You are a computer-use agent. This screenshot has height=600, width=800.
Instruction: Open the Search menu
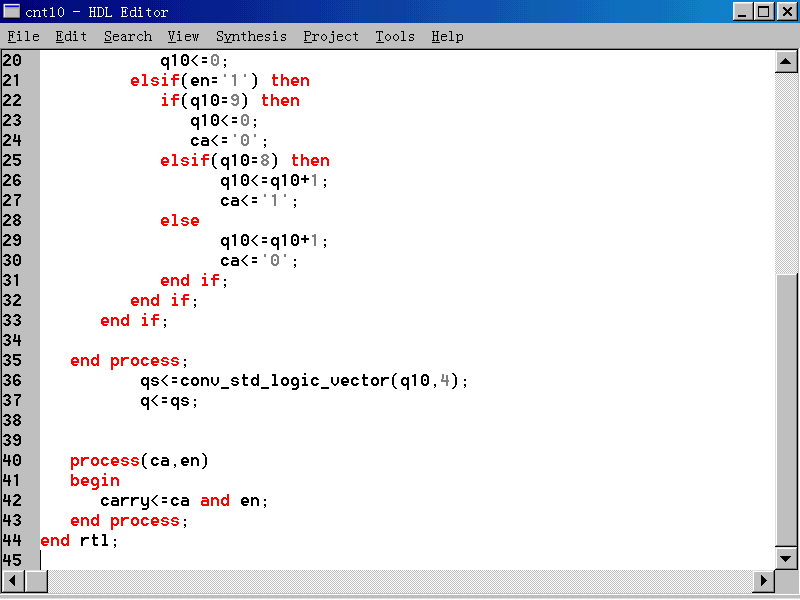pyautogui.click(x=128, y=37)
